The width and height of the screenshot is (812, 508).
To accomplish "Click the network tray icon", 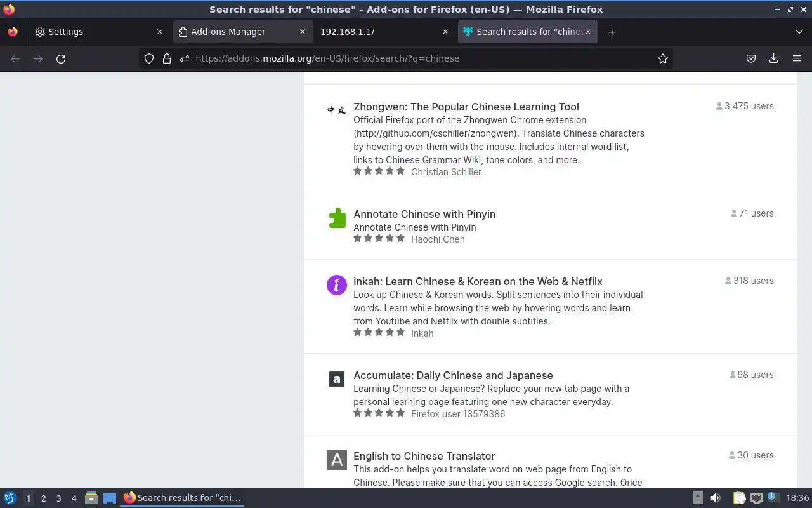I will pos(756,498).
